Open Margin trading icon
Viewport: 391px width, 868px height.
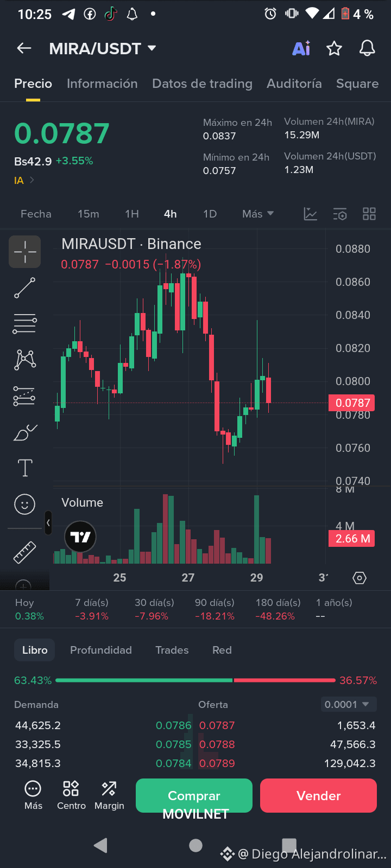coord(109,795)
